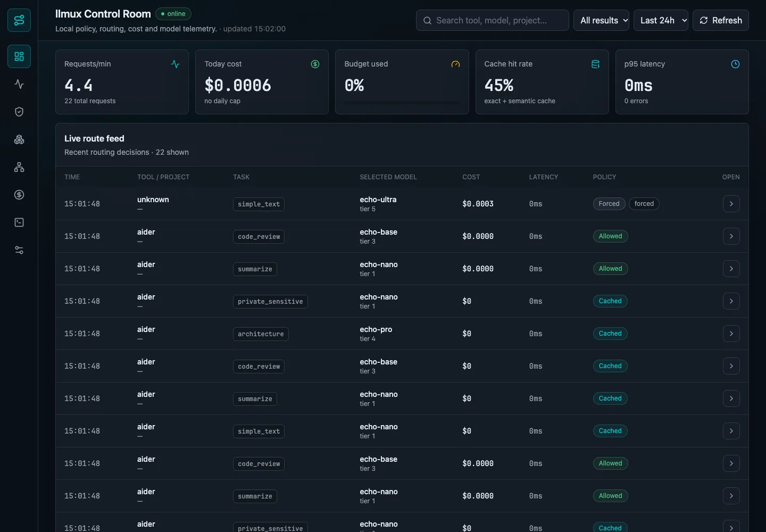Sort by the TASK column header
Screen dimensions: 766x532
coord(241,177)
